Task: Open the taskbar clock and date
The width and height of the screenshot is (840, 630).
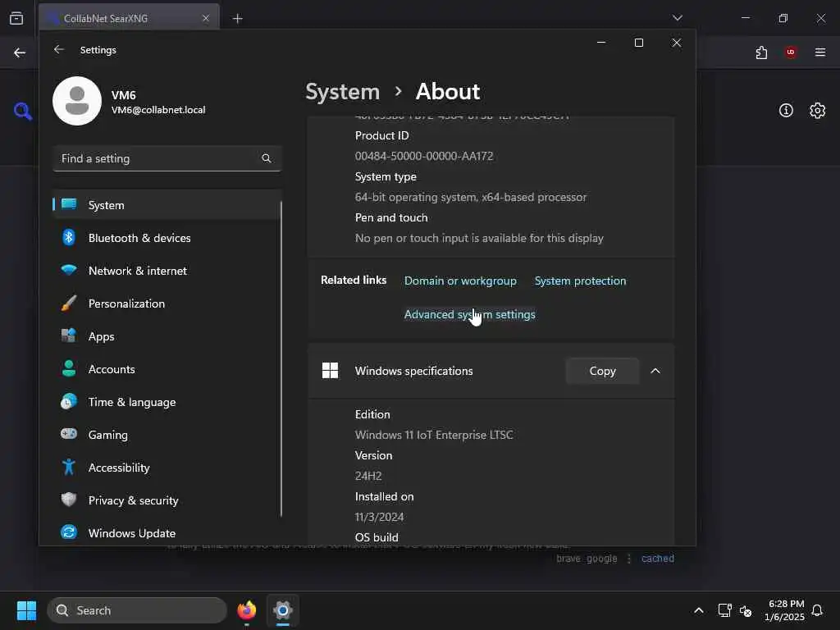Action: point(784,610)
